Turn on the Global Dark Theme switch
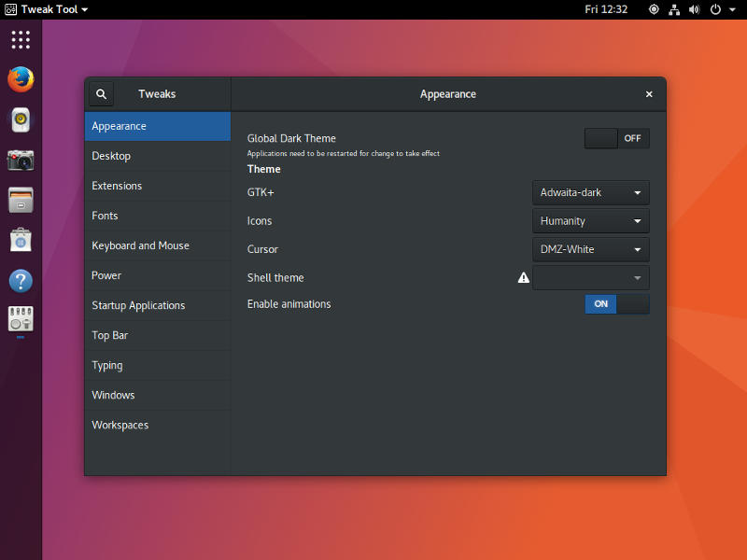This screenshot has height=560, width=747. pos(616,137)
